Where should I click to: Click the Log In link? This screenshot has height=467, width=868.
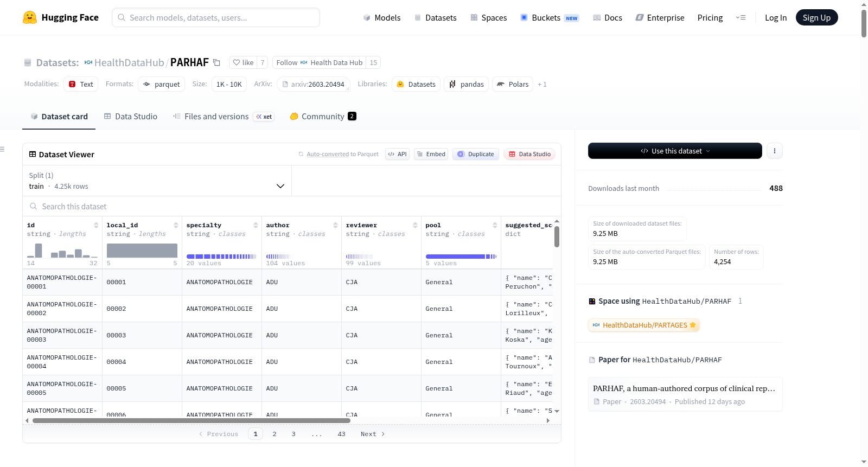point(776,17)
